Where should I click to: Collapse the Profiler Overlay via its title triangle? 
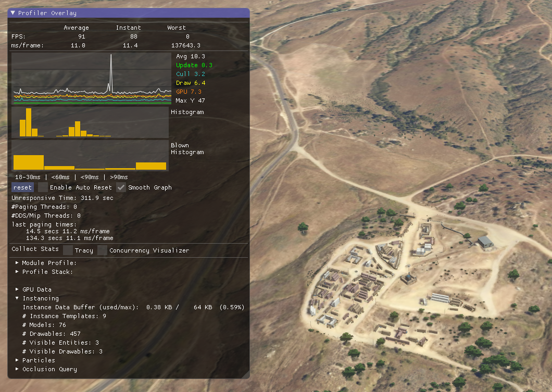(x=12, y=13)
